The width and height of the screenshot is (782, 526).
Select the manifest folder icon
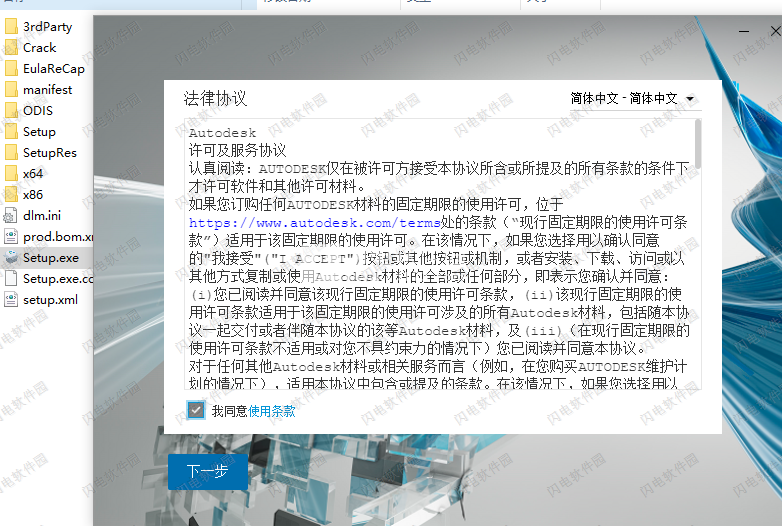tap(10, 89)
